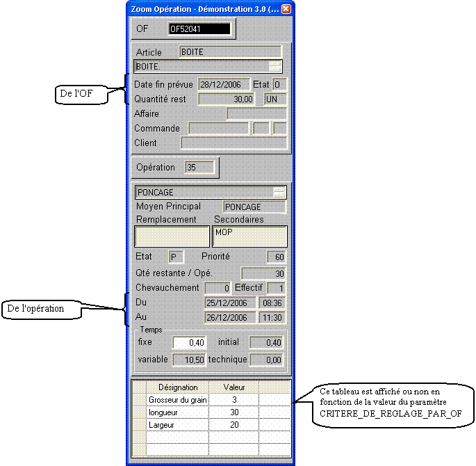Select the Opération number field 35
Image resolution: width=476 pixels, height=466 pixels.
pos(199,168)
